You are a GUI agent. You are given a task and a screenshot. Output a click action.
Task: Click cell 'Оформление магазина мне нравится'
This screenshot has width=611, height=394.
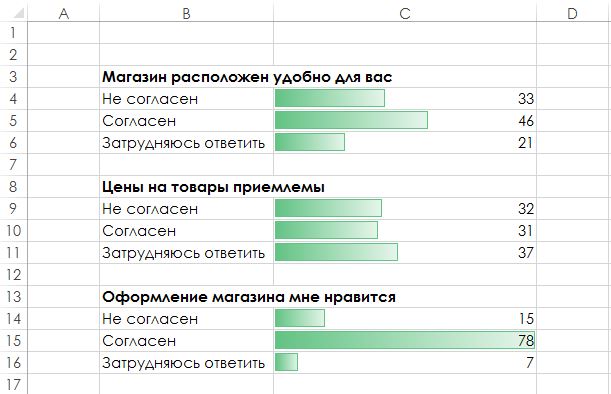point(249,297)
